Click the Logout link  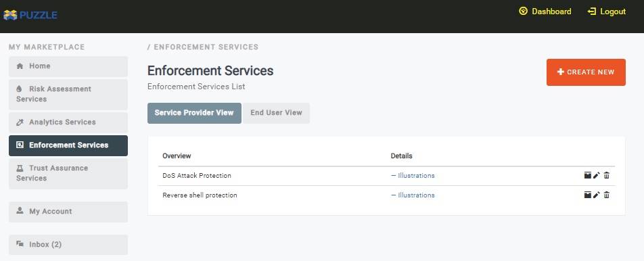pos(607,11)
